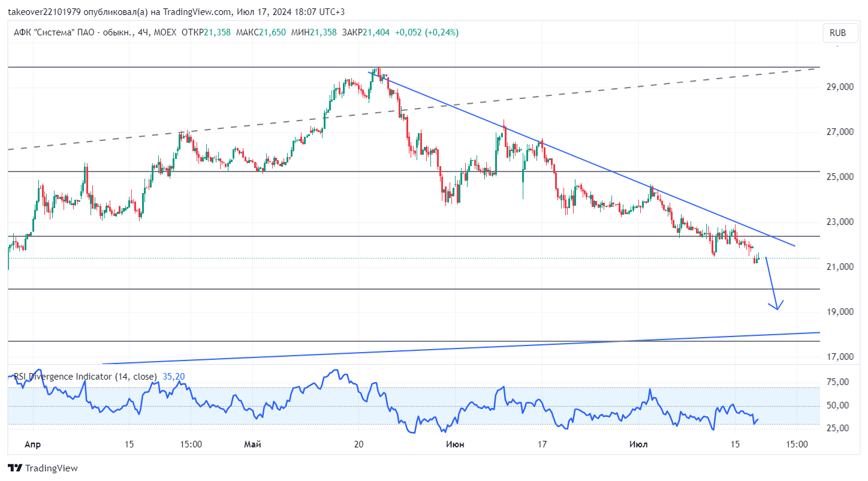
Task: Click the Июл date axis label
Action: coord(638,444)
